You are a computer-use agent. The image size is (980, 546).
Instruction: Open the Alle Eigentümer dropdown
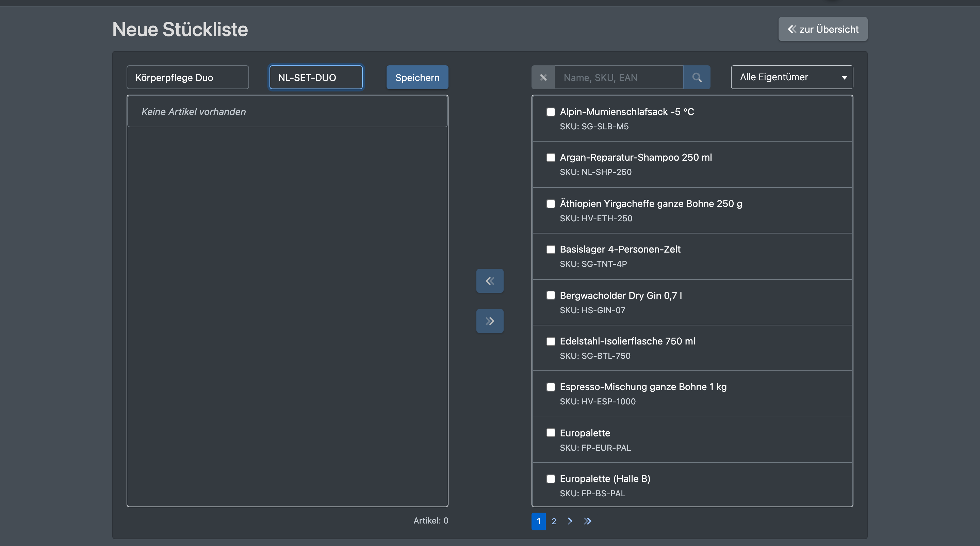[x=792, y=77]
